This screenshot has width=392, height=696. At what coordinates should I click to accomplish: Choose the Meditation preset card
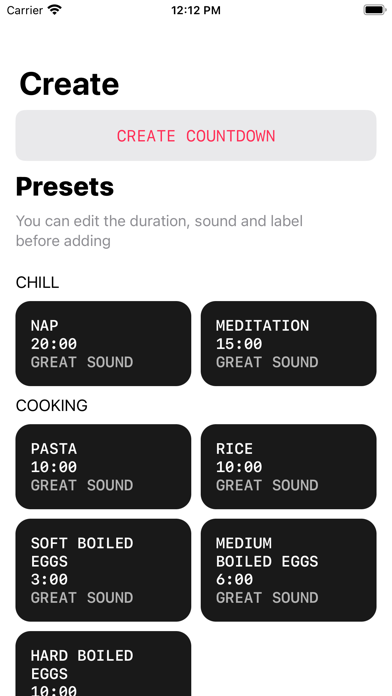click(289, 344)
